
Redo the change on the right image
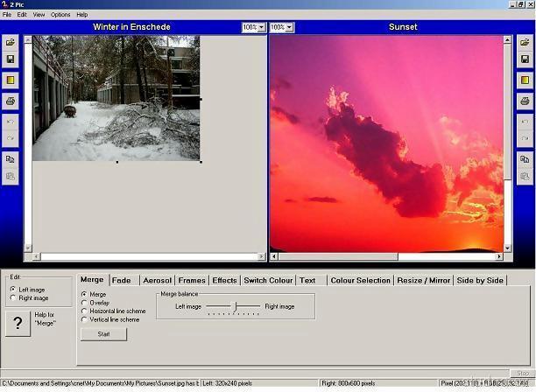point(525,138)
